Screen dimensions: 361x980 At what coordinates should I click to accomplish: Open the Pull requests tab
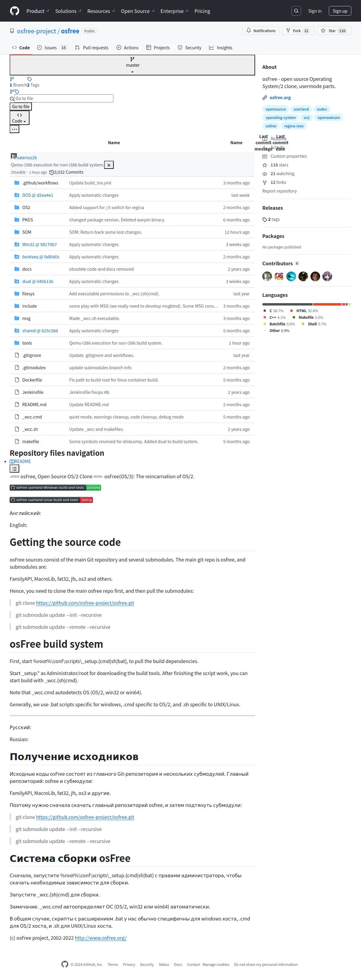click(92, 47)
